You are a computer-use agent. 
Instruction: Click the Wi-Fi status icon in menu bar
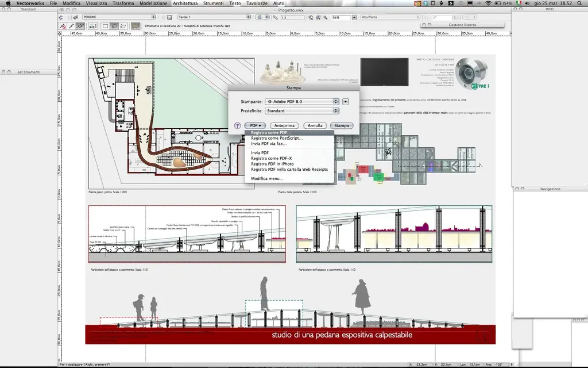coord(488,3)
